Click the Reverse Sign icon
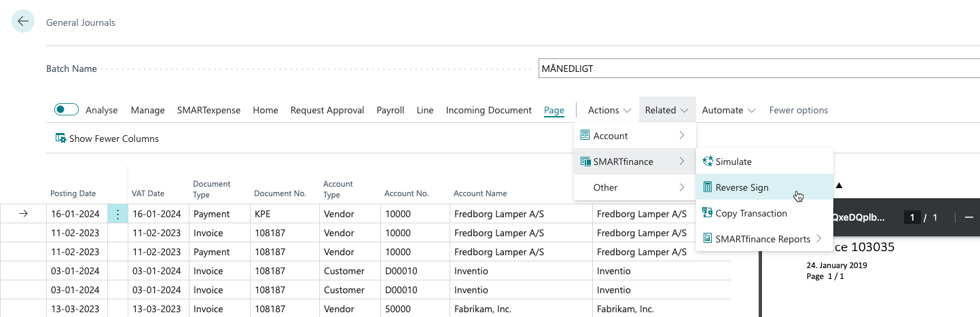The image size is (980, 317). pyautogui.click(x=708, y=187)
